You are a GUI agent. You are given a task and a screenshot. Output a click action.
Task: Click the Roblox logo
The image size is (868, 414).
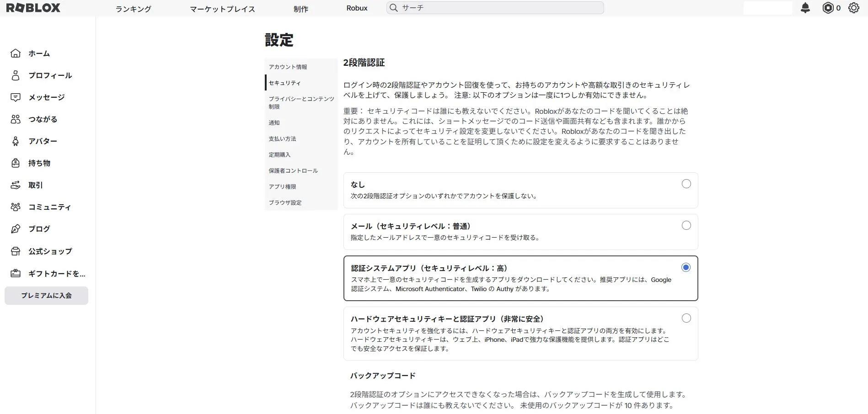(33, 8)
